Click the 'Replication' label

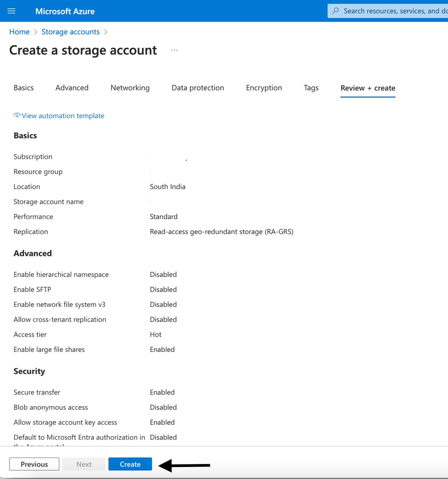(x=31, y=232)
